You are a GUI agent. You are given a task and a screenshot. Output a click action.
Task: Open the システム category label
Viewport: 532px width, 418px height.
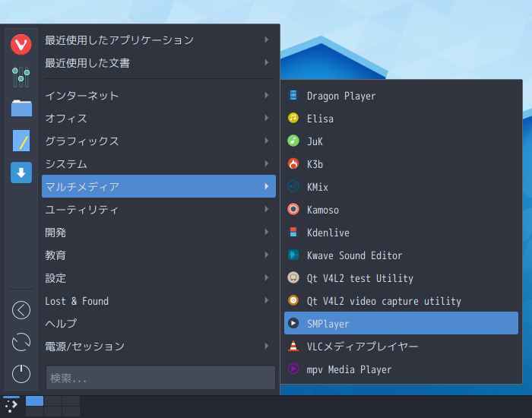pyautogui.click(x=66, y=164)
